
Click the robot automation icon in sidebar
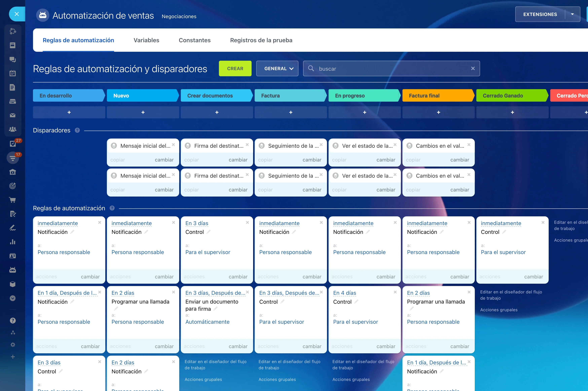coord(12,270)
